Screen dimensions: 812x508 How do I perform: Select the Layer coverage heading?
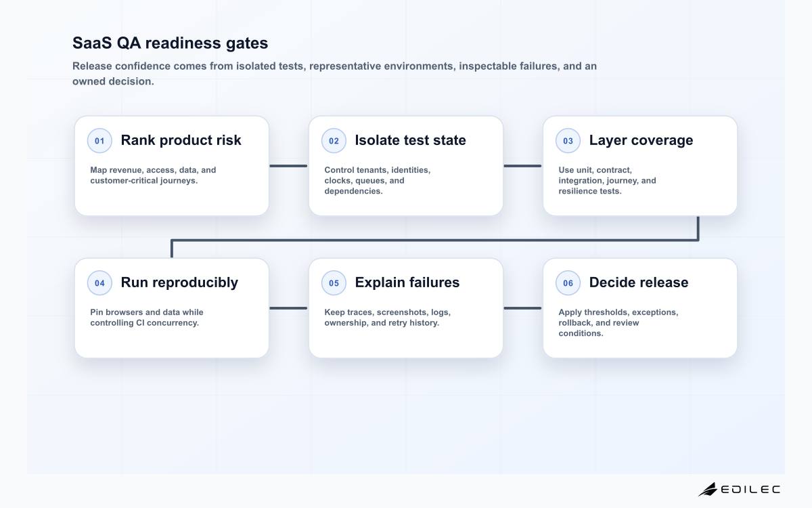(x=641, y=140)
